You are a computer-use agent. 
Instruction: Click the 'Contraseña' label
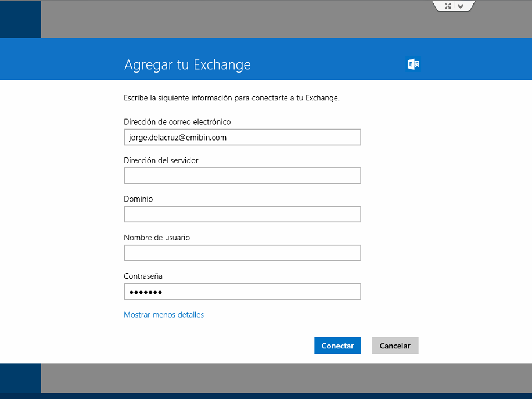pos(143,276)
